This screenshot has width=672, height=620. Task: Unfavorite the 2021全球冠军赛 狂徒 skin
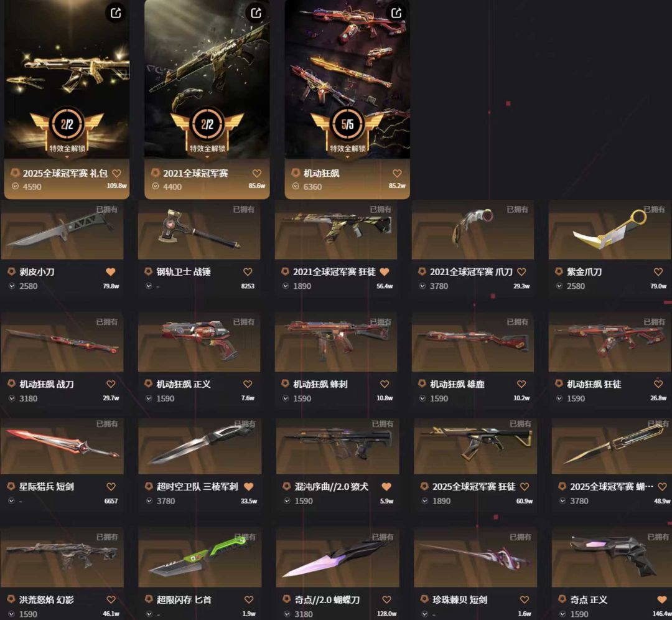[385, 272]
